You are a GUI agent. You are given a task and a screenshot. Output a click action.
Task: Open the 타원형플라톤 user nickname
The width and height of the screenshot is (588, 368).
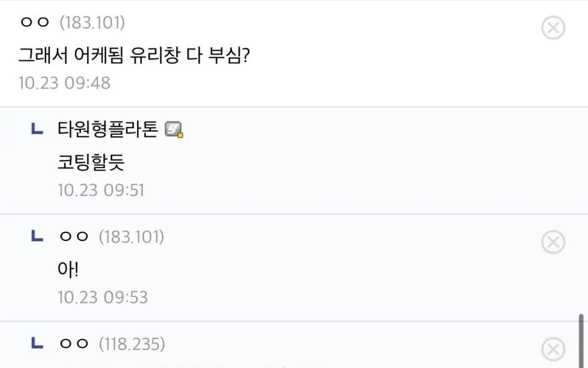point(108,129)
